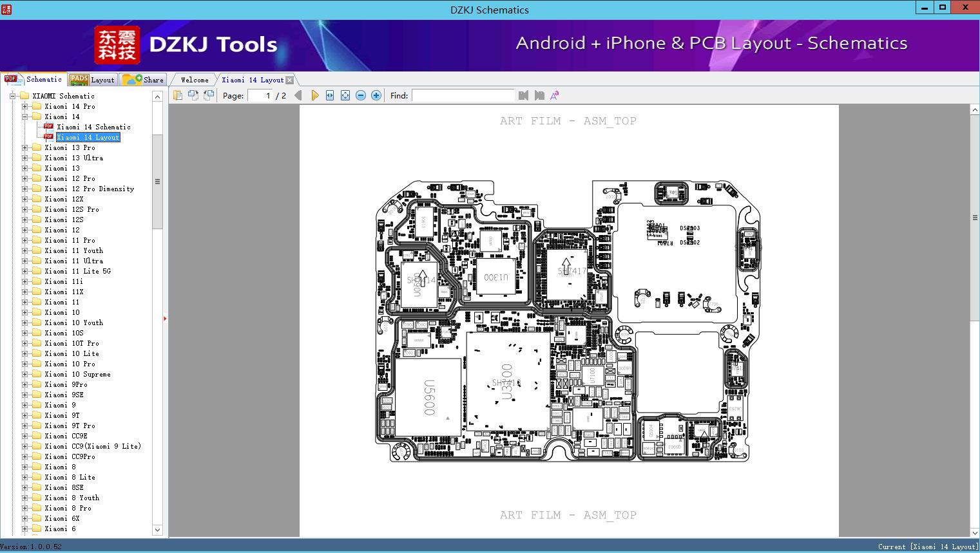The width and height of the screenshot is (980, 553).
Task: Go to previous page arrow
Action: point(298,95)
